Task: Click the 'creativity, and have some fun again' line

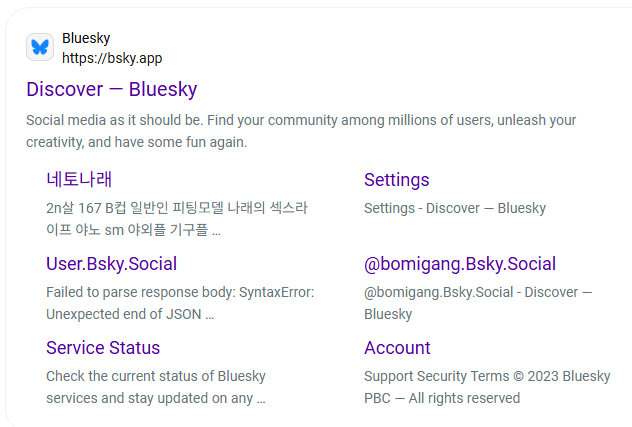Action: (136, 142)
